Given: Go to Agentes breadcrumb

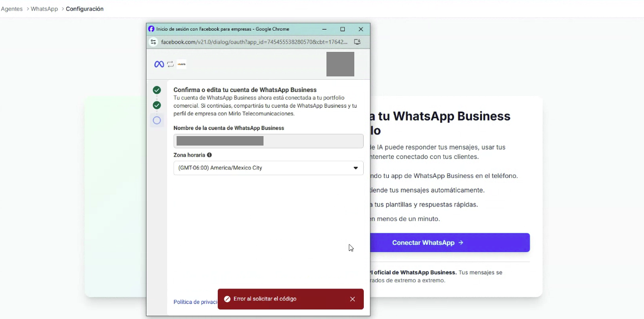Looking at the screenshot, I should (x=12, y=8).
